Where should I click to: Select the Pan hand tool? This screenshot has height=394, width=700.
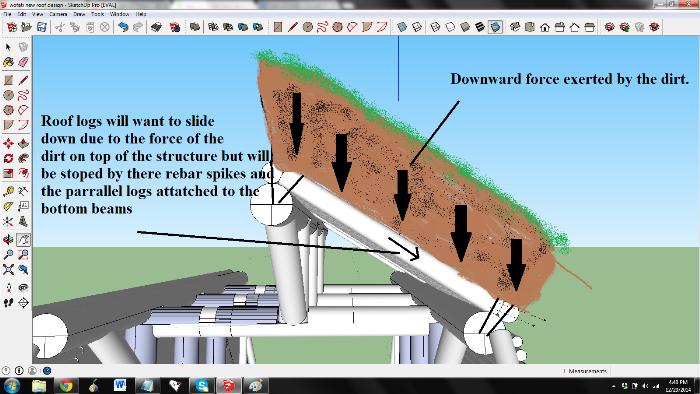coord(23,240)
